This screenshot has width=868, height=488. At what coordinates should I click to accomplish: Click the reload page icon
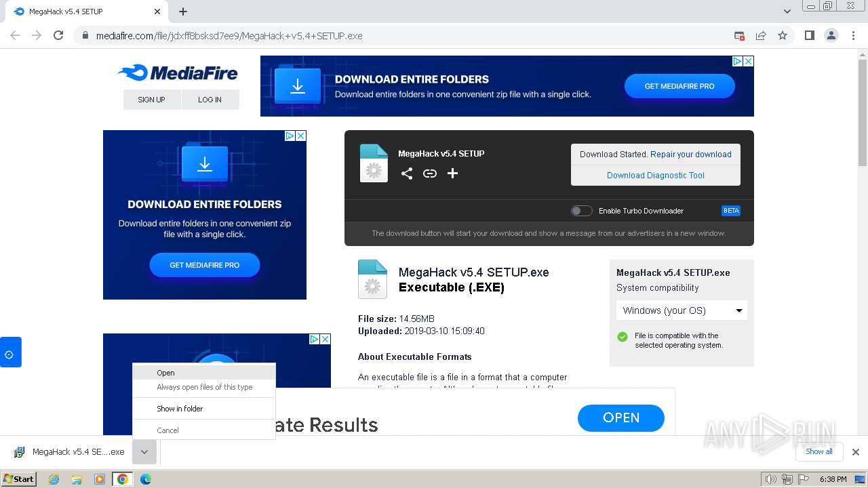[x=58, y=35]
